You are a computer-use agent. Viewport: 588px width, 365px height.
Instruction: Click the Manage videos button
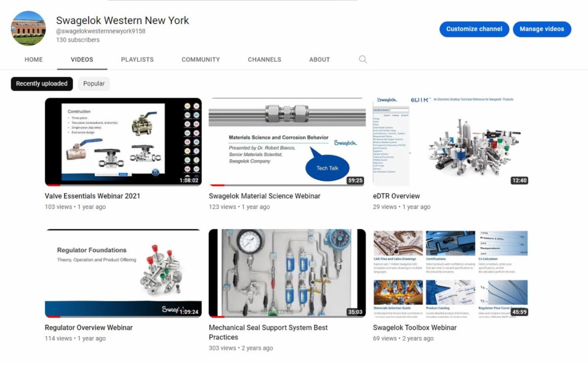pos(542,29)
